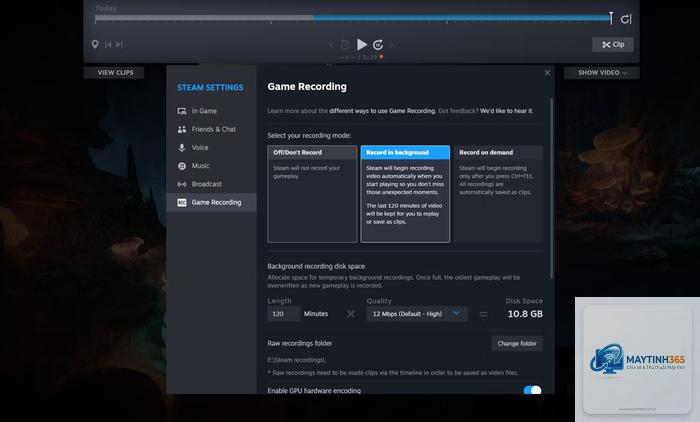The height and width of the screenshot is (422, 700).
Task: Click the Clip scissors button
Action: click(x=612, y=44)
